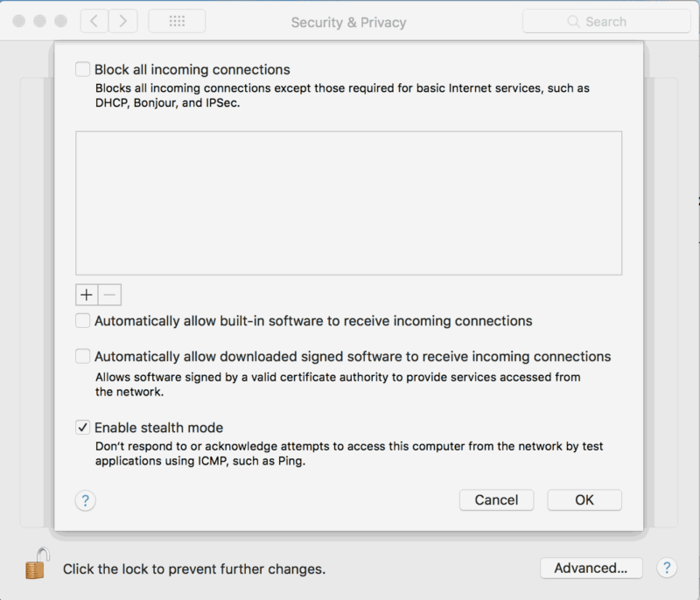Viewport: 700px width, 600px height.
Task: Click the magnifying glass search icon
Action: pos(573,21)
